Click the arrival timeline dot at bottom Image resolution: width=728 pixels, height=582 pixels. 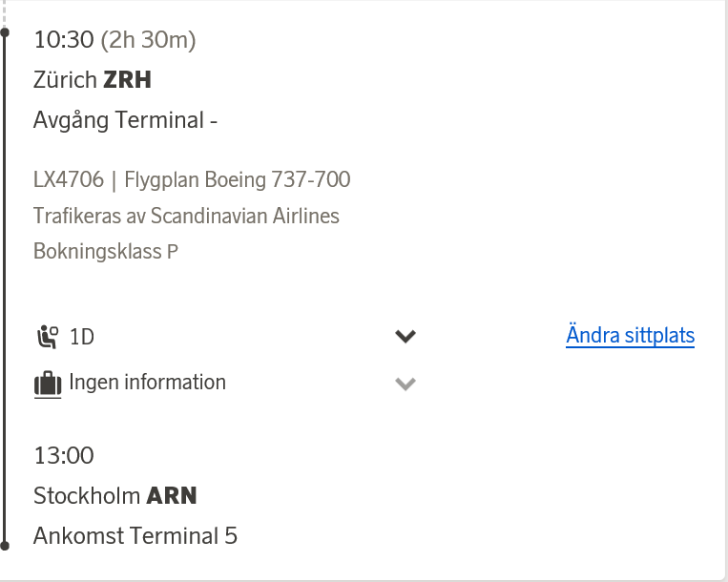[5, 546]
